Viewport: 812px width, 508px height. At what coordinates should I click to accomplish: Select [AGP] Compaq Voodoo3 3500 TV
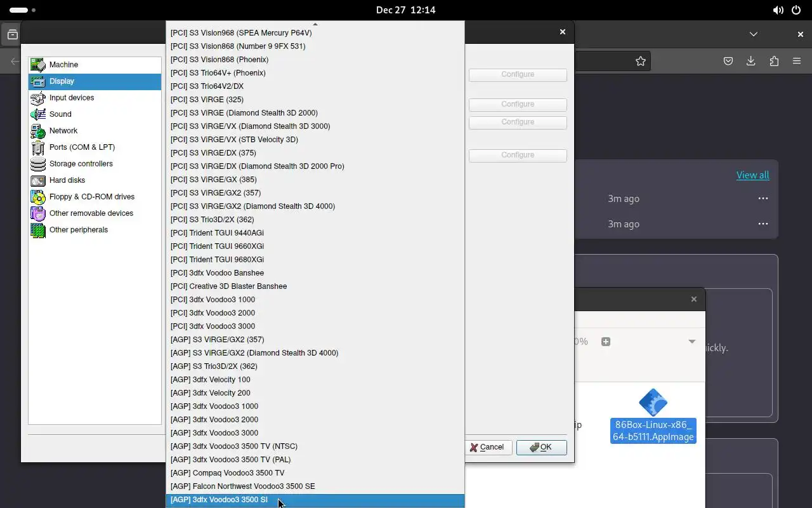click(315, 473)
